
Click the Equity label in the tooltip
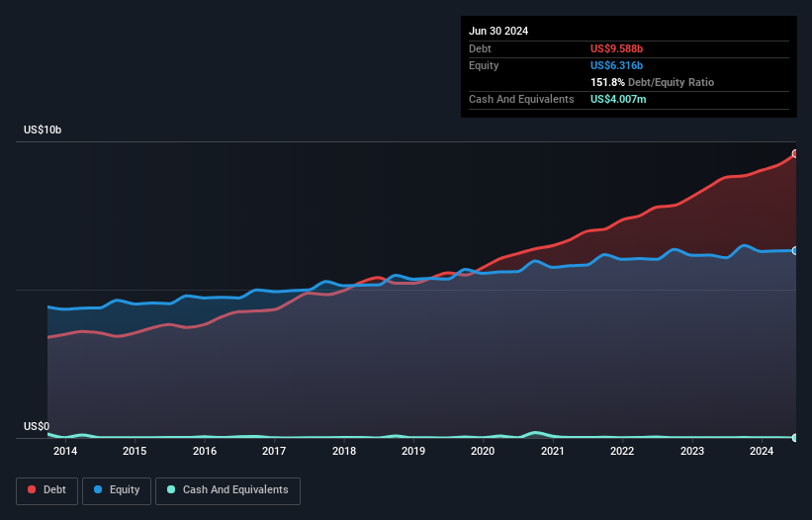484,65
